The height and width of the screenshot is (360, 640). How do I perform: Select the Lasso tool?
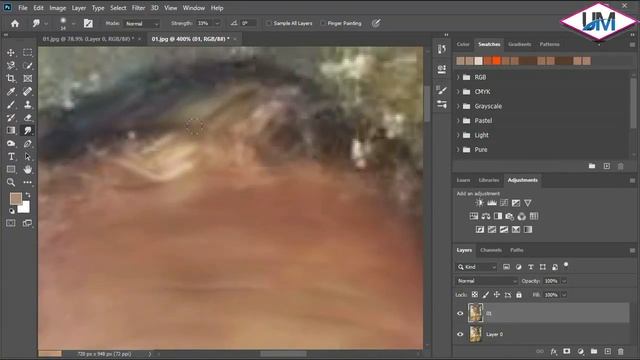(x=11, y=66)
